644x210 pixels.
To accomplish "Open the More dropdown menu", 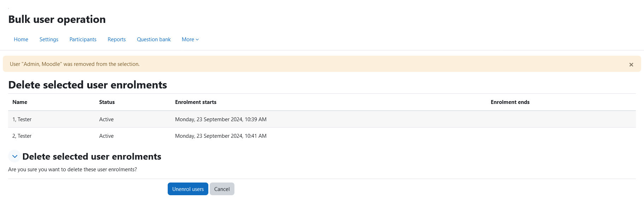I will click(x=190, y=39).
